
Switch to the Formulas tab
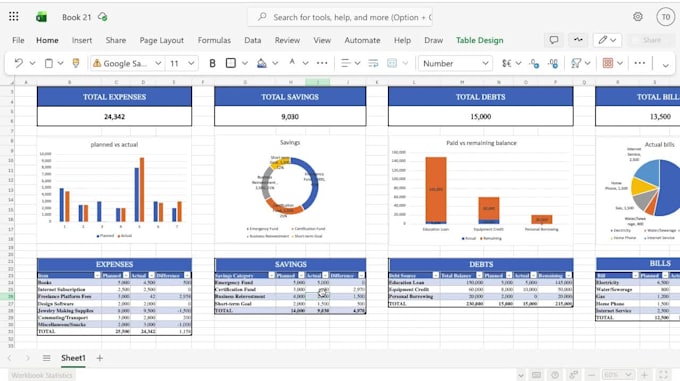[x=214, y=40]
